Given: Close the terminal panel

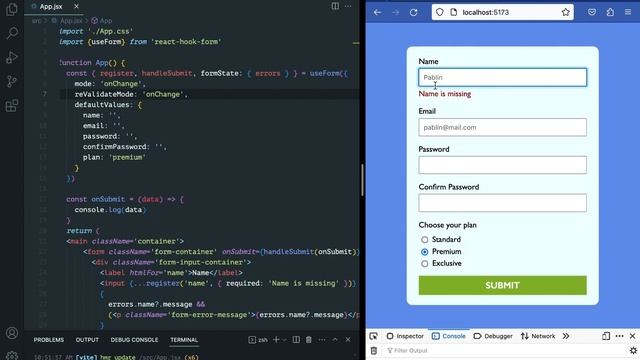Looking at the screenshot, I should tap(348, 340).
